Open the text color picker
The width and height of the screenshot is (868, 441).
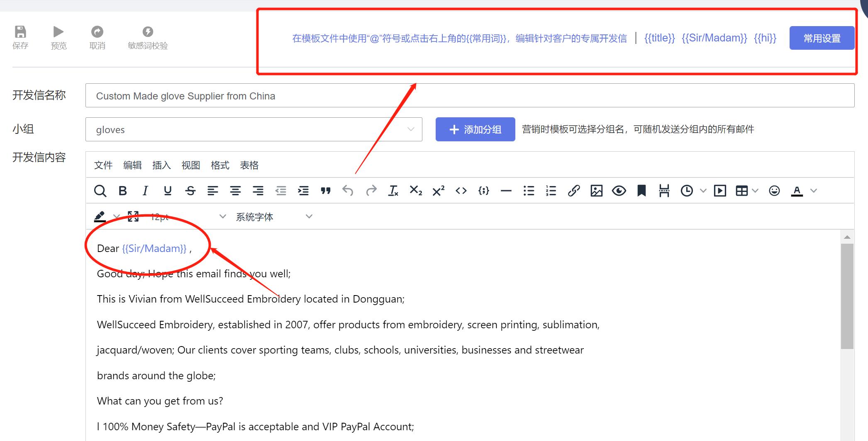(x=797, y=191)
